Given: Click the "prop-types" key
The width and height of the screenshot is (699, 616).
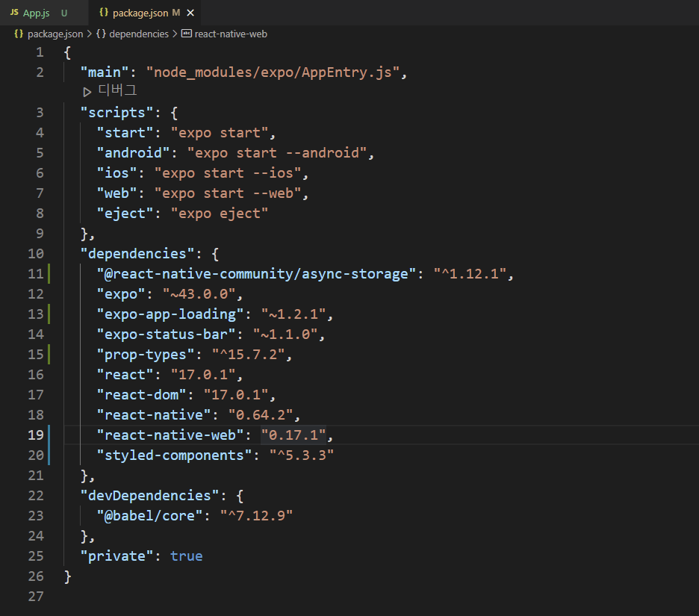Looking at the screenshot, I should [146, 355].
